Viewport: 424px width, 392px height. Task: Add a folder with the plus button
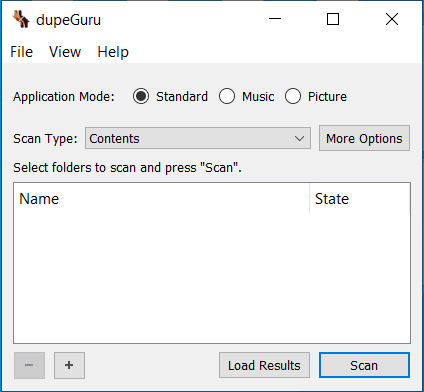[x=69, y=365]
